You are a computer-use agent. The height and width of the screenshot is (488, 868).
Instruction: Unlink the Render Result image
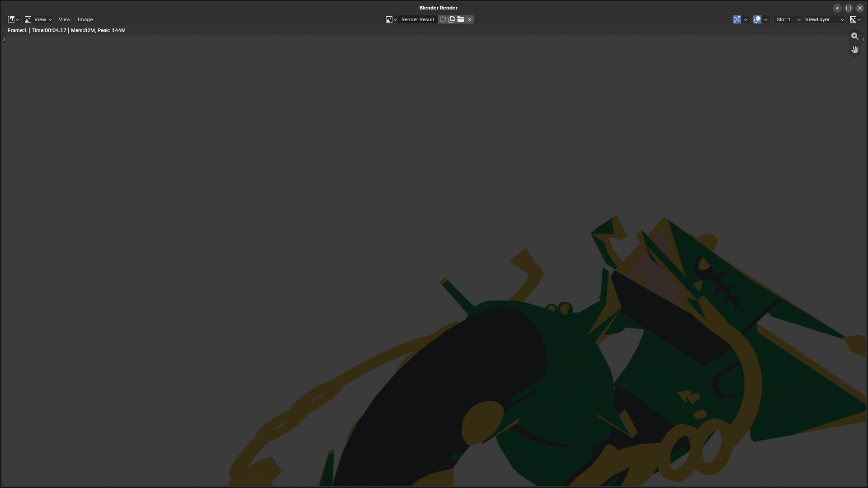pos(470,19)
